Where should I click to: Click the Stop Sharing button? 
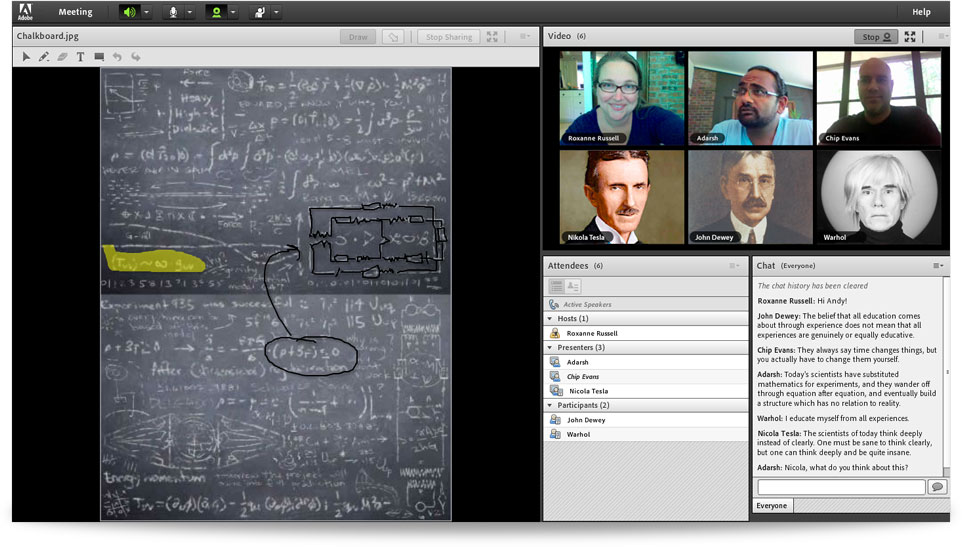tap(449, 37)
